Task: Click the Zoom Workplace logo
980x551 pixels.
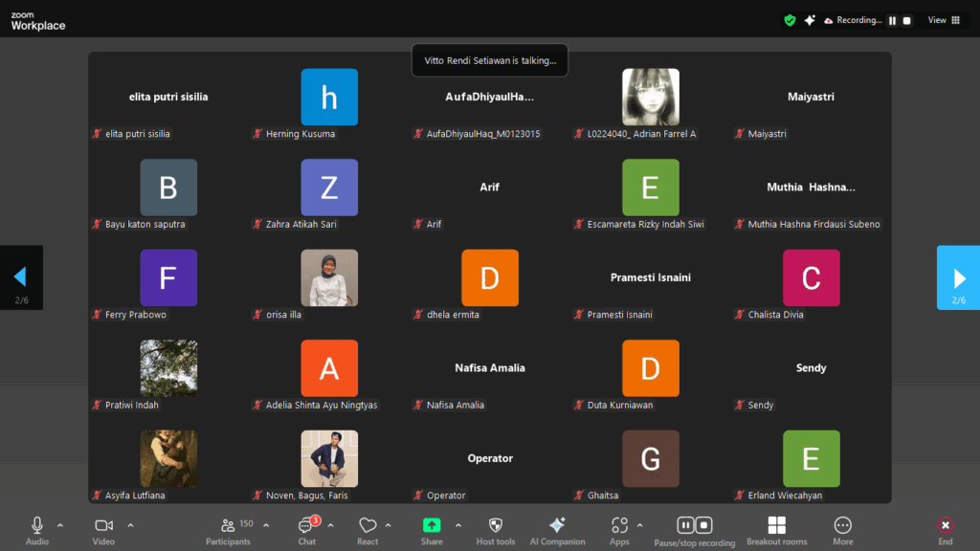Action: (38, 21)
